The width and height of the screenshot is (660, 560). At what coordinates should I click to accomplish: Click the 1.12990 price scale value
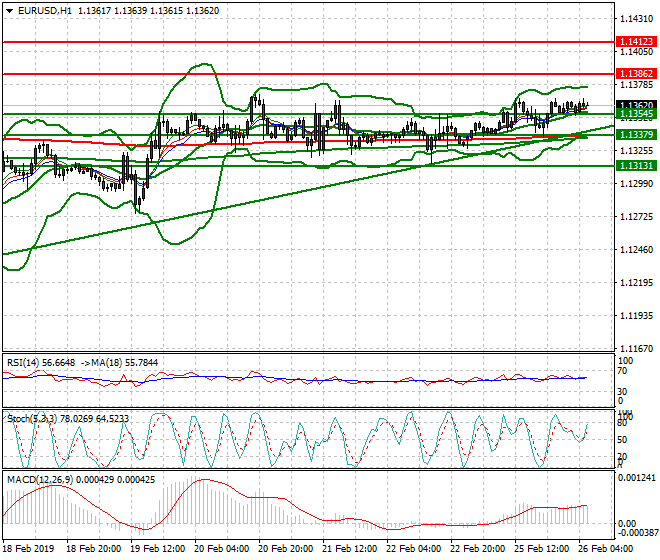[636, 184]
